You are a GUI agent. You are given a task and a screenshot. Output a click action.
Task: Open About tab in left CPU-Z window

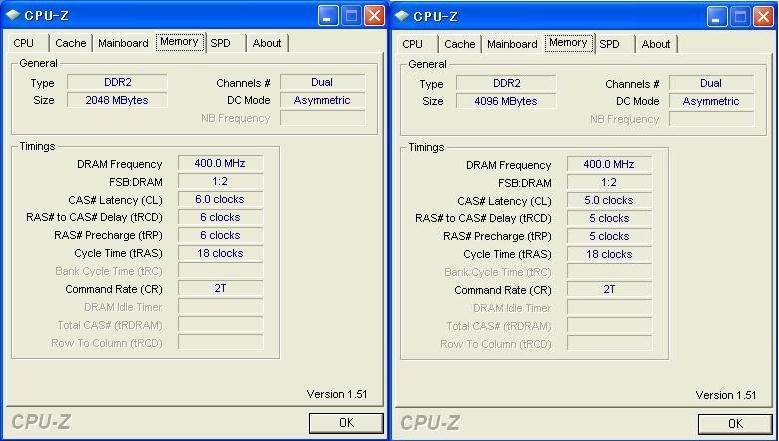point(267,43)
